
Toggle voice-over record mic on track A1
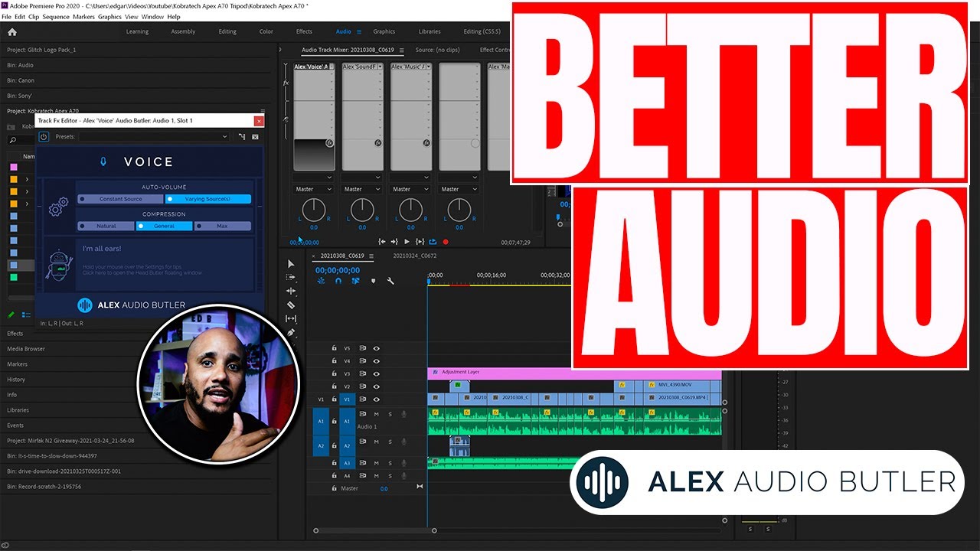[x=403, y=414]
